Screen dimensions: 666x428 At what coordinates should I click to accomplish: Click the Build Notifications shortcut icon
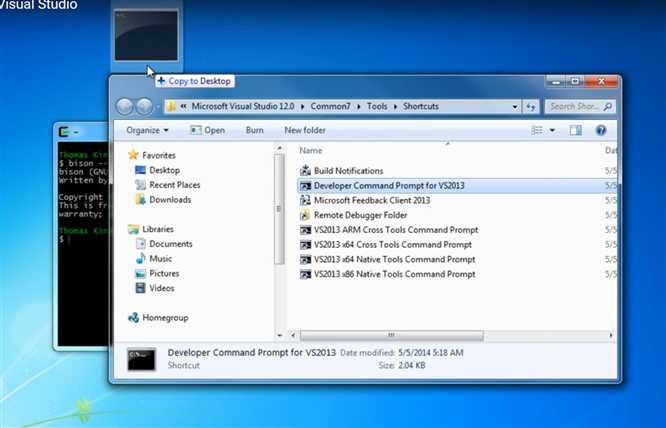[305, 171]
